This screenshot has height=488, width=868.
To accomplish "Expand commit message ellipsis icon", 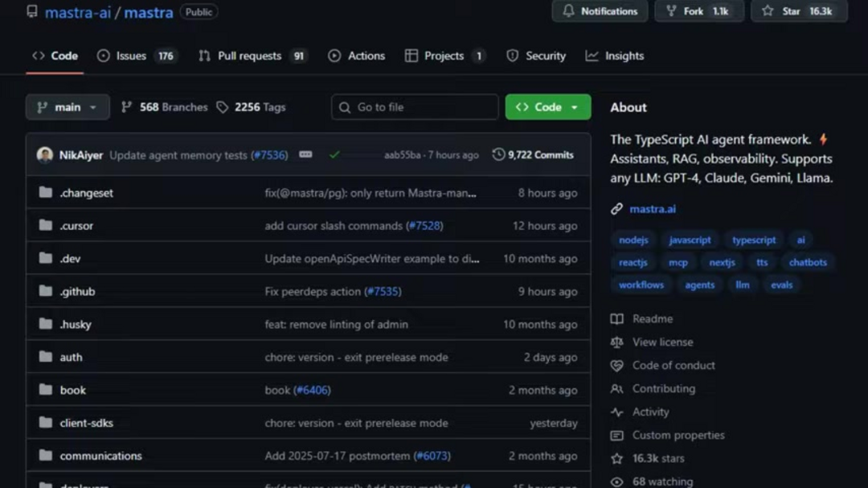I will point(305,154).
